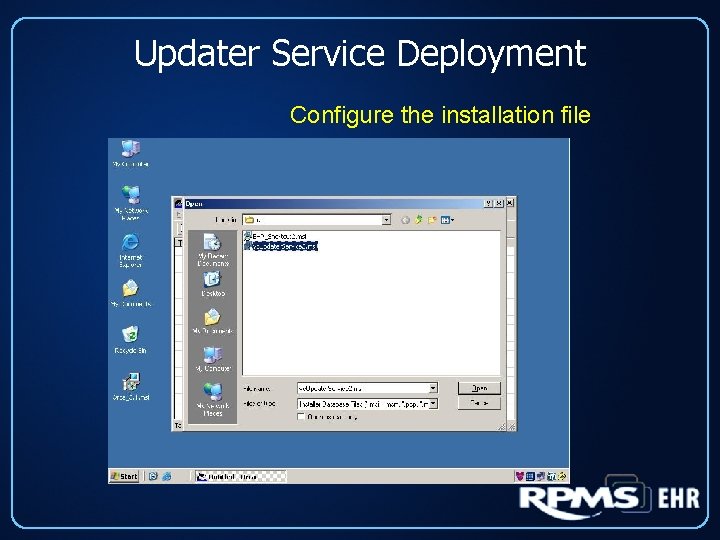Go to My Recent Documents in dialog sidebar
Viewport: 720px width, 540px height.
pyautogui.click(x=213, y=249)
